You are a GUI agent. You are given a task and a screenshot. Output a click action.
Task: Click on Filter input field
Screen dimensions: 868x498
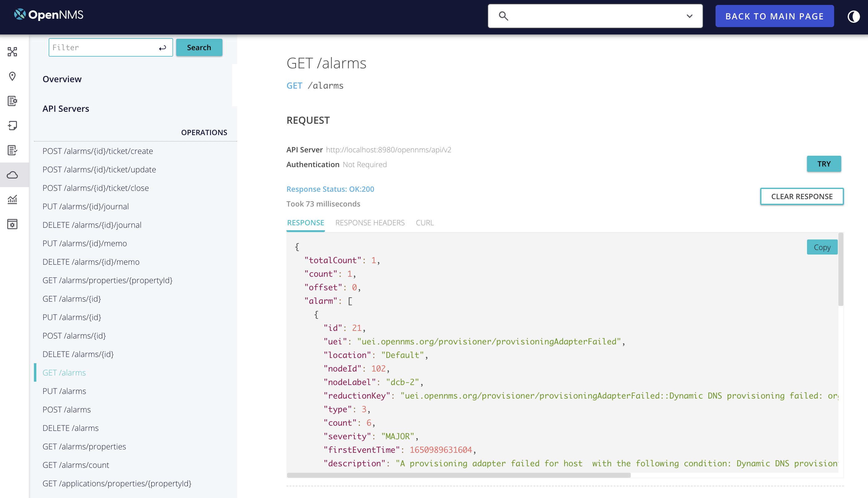click(x=111, y=48)
